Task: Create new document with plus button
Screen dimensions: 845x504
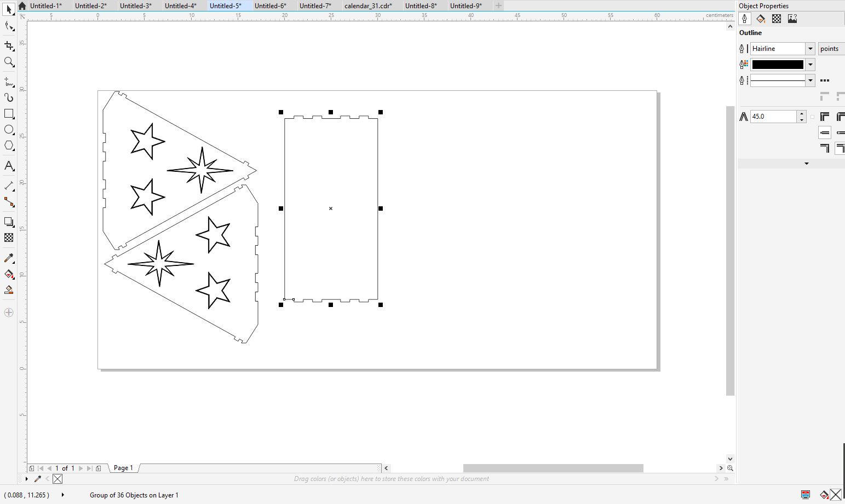Action: [x=497, y=5]
